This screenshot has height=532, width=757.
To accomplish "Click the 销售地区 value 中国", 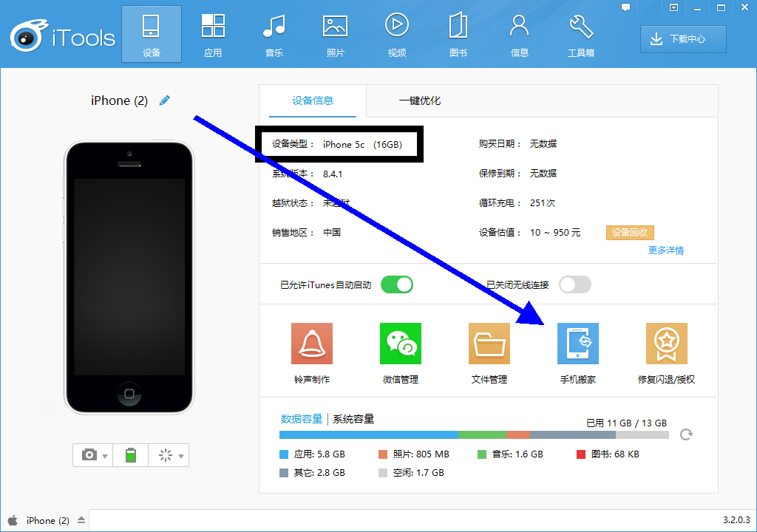I will [x=332, y=232].
